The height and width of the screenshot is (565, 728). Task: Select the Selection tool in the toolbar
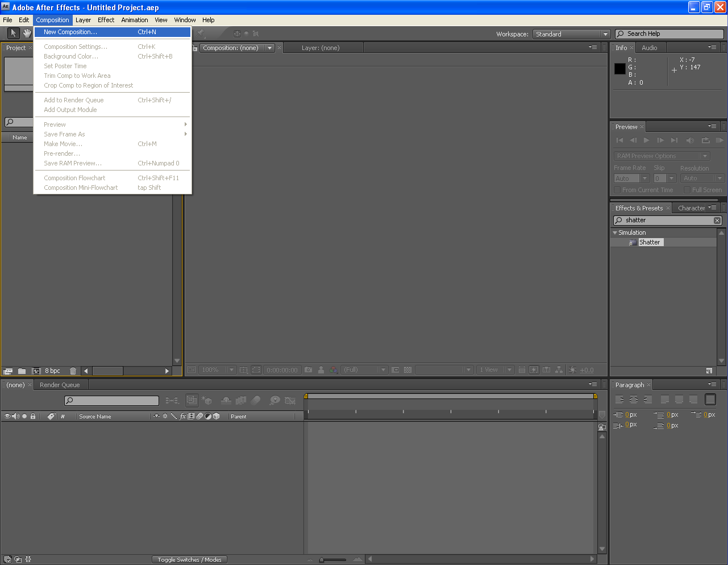pyautogui.click(x=13, y=33)
